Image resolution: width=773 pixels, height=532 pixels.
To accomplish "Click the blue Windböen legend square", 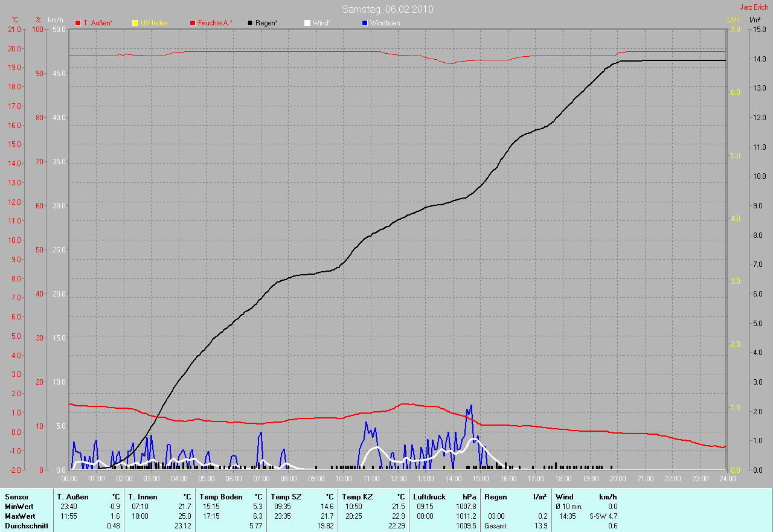I will (x=364, y=23).
